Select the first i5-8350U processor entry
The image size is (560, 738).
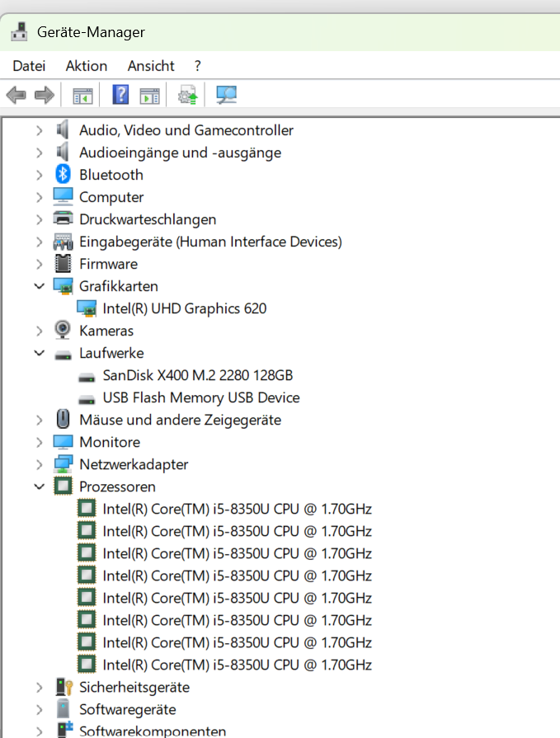[x=238, y=509]
